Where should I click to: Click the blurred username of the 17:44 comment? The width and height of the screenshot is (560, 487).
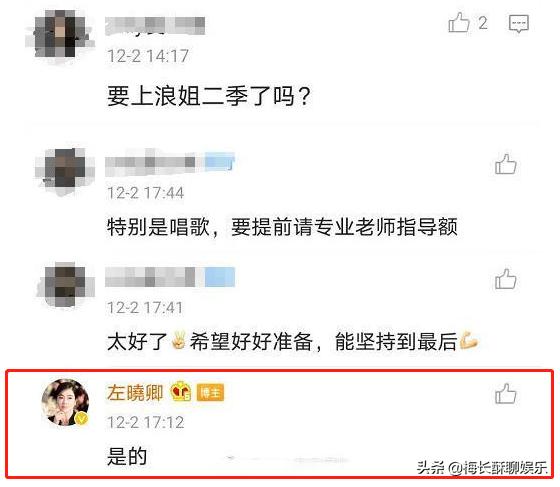click(x=170, y=163)
